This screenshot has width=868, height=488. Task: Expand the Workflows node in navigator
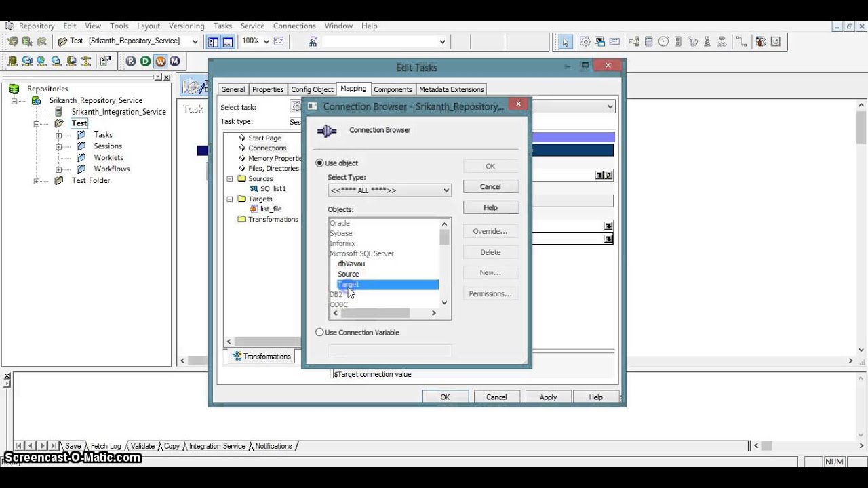point(59,169)
